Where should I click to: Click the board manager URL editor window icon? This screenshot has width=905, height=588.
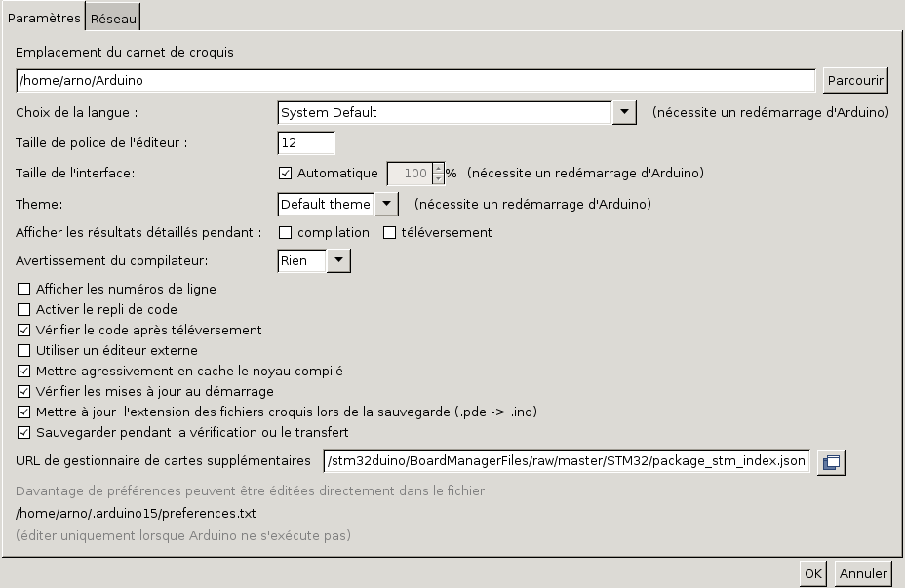pos(831,462)
